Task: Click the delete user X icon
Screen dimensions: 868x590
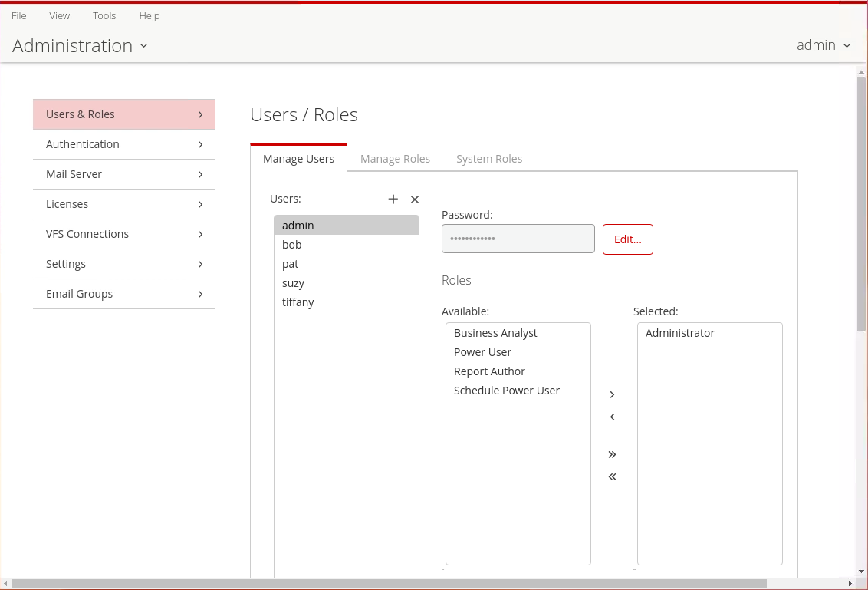Action: tap(415, 199)
